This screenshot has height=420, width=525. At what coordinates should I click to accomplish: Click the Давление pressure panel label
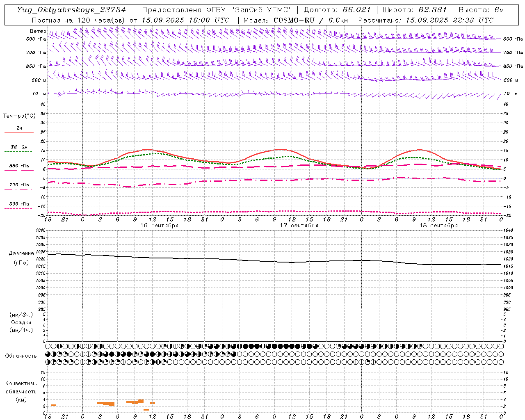click(x=21, y=253)
